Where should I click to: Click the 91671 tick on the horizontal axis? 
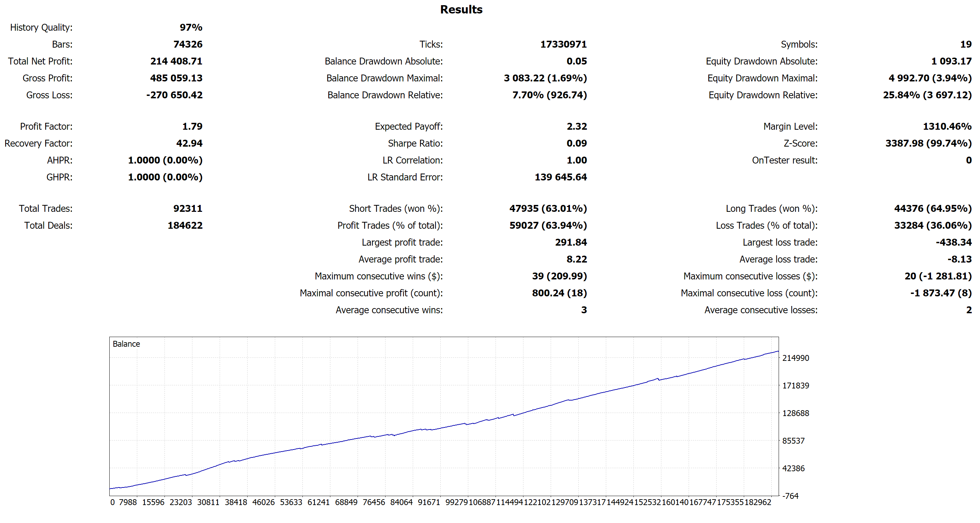pyautogui.click(x=429, y=502)
